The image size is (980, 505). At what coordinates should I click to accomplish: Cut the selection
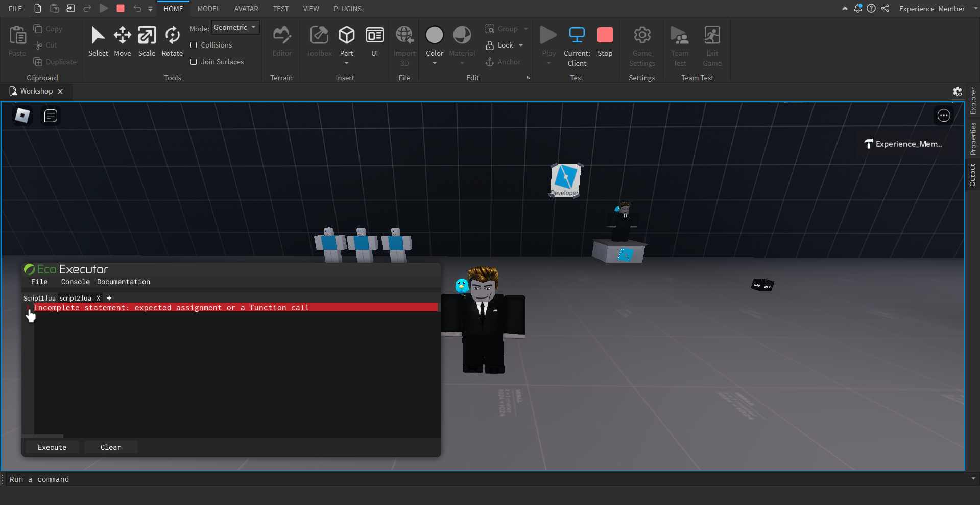[45, 45]
